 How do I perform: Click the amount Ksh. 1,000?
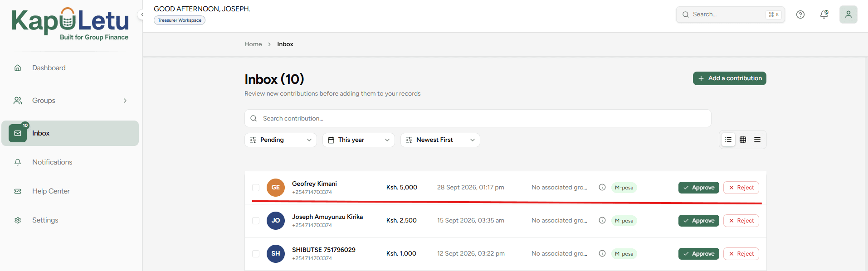click(401, 253)
